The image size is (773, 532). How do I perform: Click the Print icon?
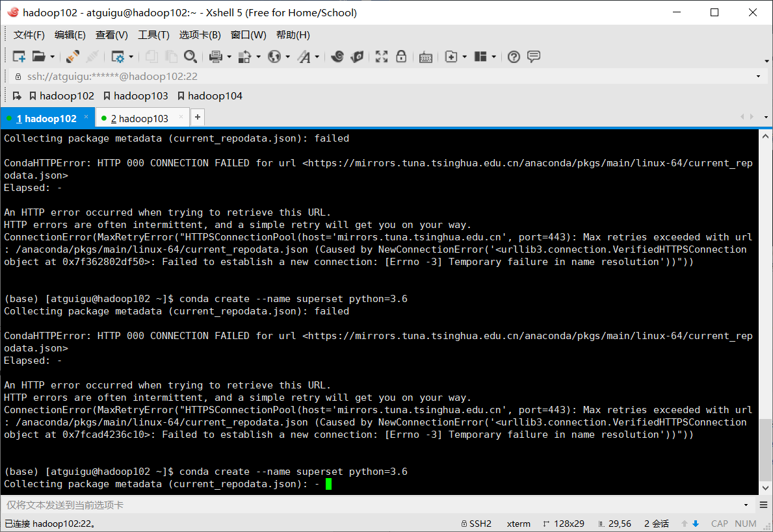215,57
